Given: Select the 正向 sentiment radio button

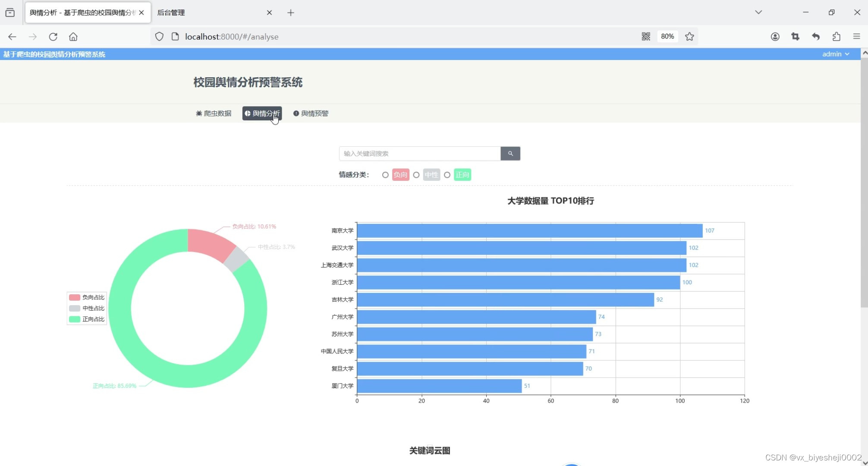Looking at the screenshot, I should [447, 175].
